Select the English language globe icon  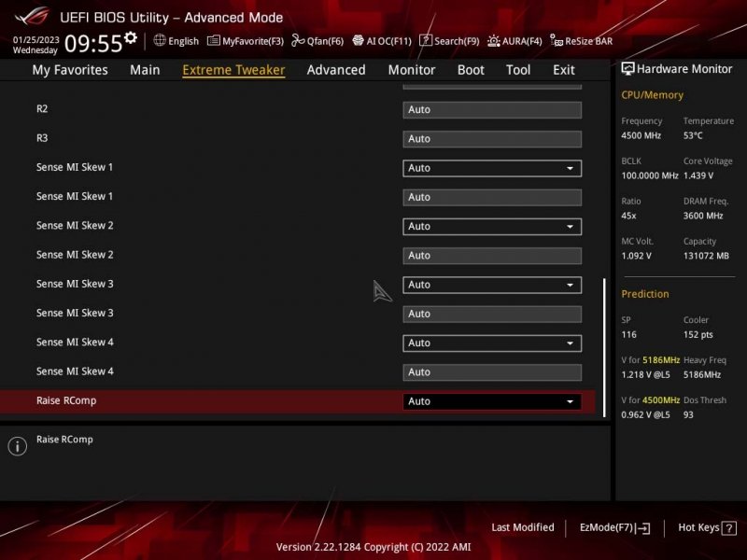click(x=160, y=40)
